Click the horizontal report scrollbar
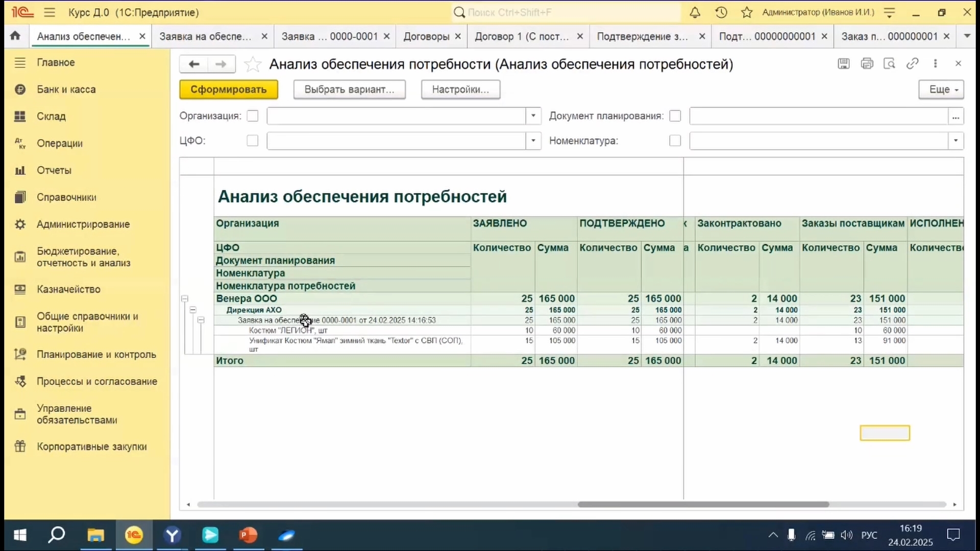The width and height of the screenshot is (980, 551). pos(703,505)
